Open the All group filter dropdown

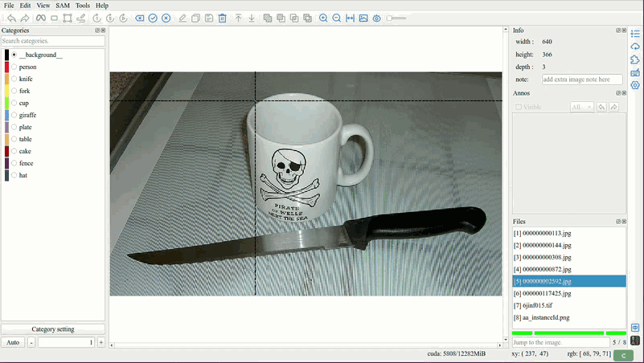pyautogui.click(x=581, y=107)
